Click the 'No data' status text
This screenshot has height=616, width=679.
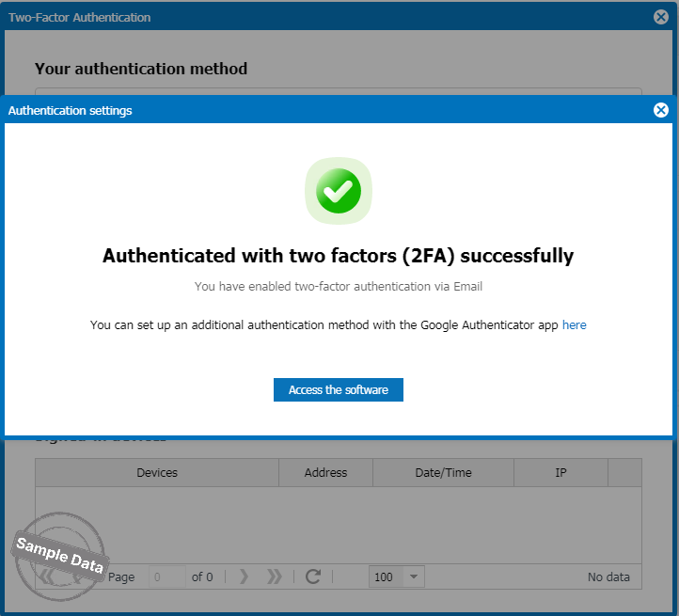point(608,577)
